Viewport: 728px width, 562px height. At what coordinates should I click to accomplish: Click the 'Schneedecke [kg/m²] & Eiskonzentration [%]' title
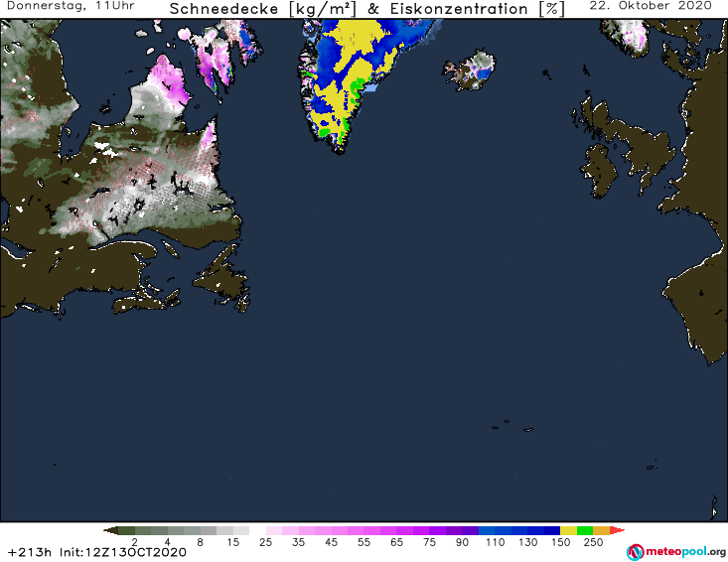(366, 9)
